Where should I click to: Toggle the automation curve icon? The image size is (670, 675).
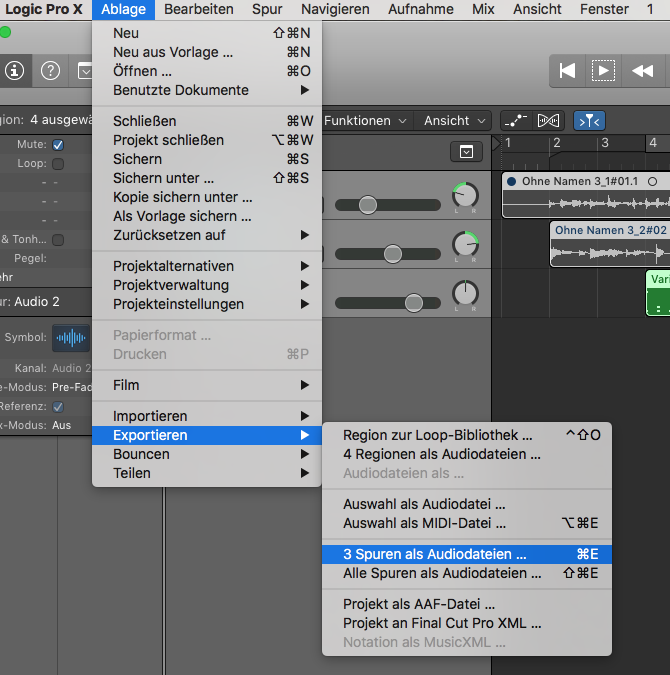point(516,121)
